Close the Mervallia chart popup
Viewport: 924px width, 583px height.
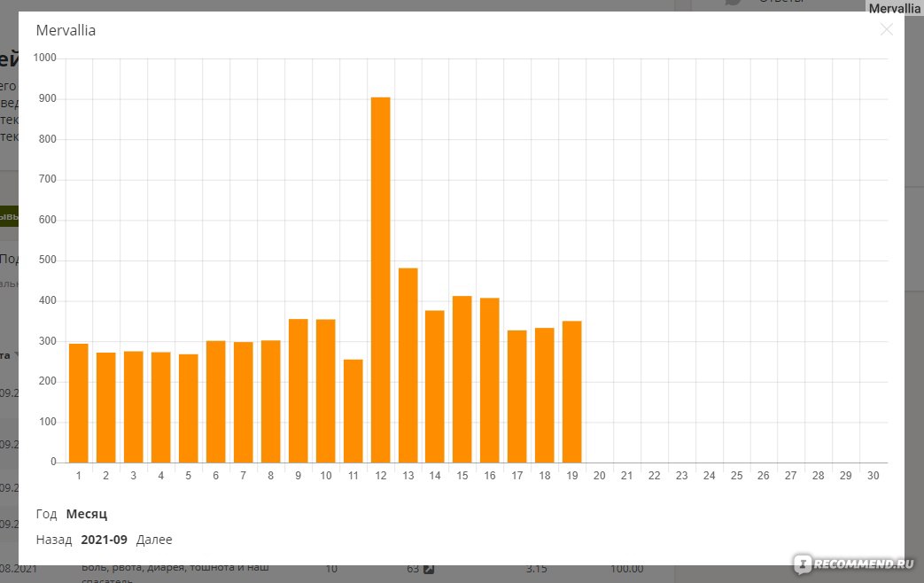[x=886, y=29]
